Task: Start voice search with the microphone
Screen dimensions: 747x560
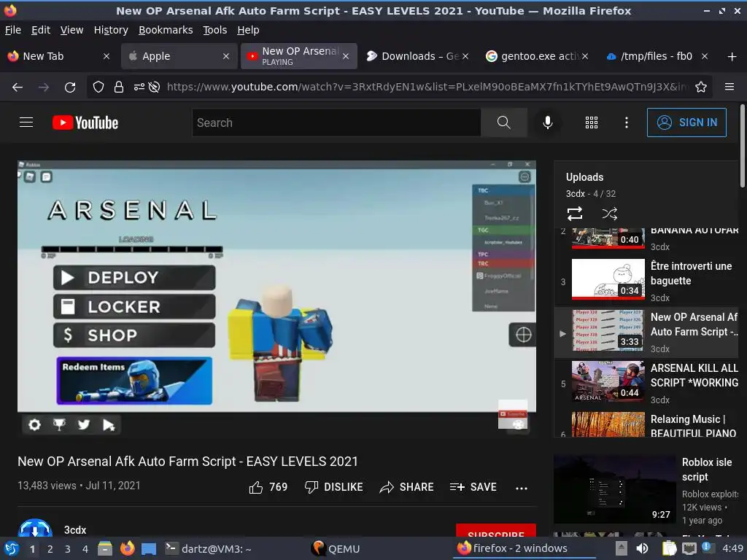Action: click(x=547, y=122)
